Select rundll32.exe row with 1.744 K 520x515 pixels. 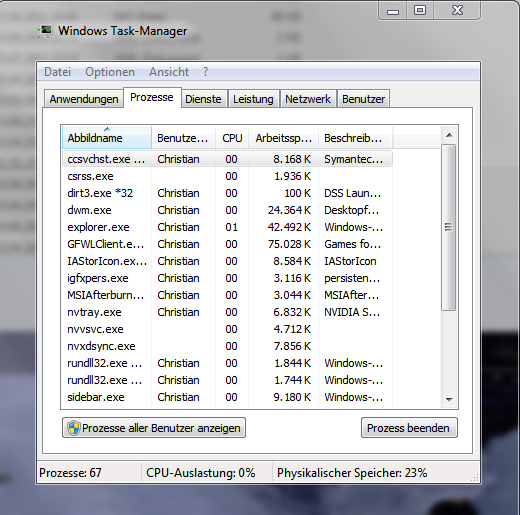227,380
